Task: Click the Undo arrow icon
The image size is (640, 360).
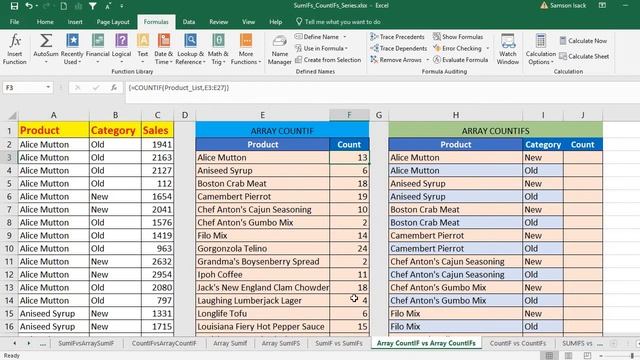Action: 29,6
